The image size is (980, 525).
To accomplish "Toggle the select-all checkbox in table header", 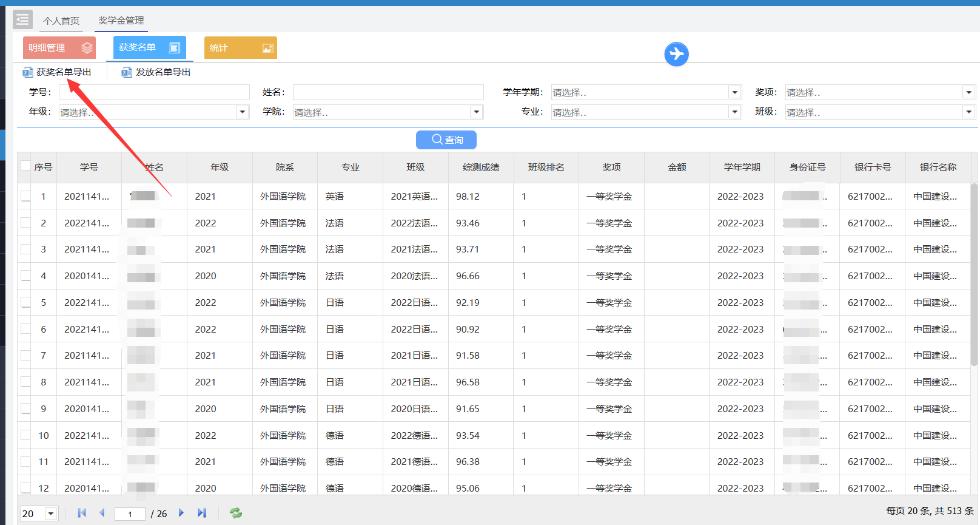I will click(25, 166).
